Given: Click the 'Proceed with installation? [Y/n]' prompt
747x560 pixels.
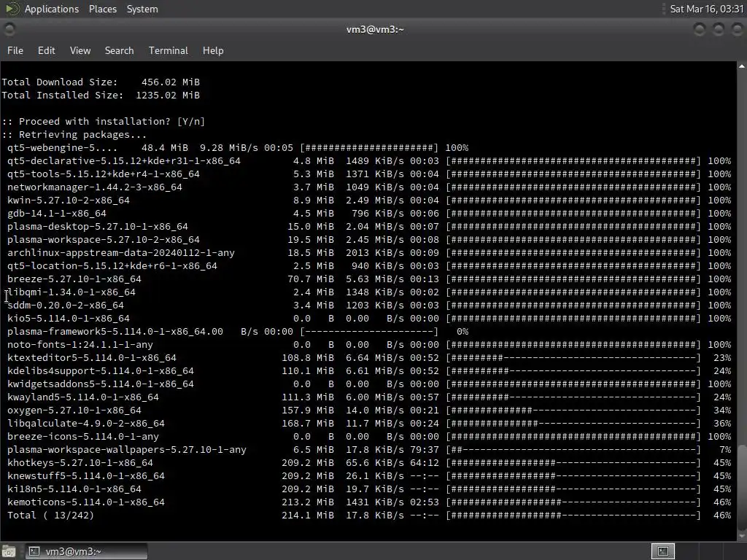Looking at the screenshot, I should click(104, 122).
